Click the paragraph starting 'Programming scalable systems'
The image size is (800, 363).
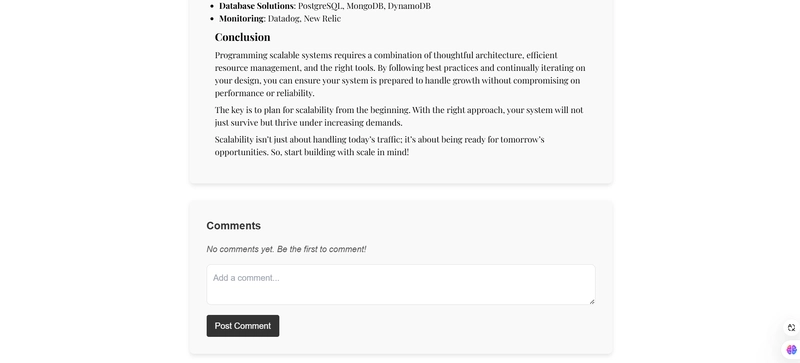pos(400,74)
